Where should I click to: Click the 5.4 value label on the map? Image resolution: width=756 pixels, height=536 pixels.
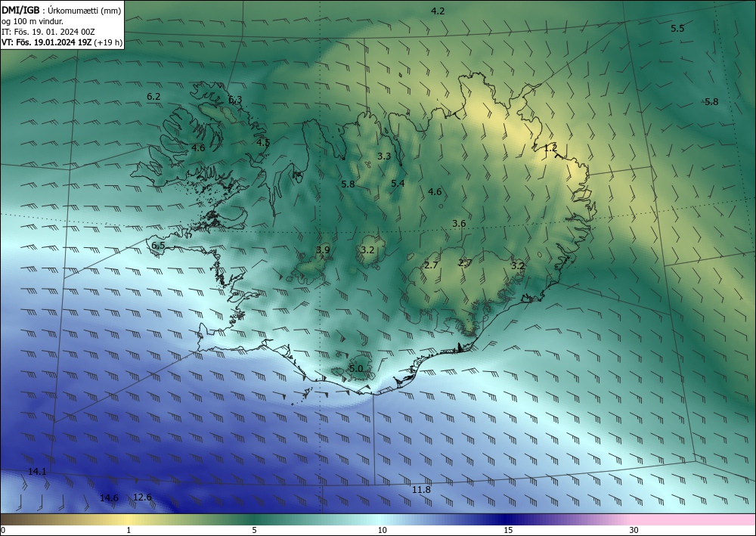(x=398, y=183)
